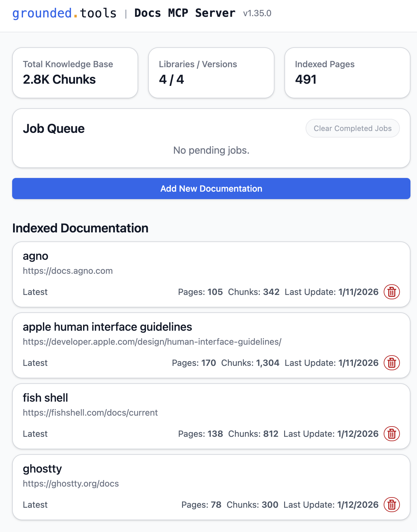This screenshot has height=532, width=417.
Task: Visit the developer.apple.com guidelines URL
Action: tap(152, 342)
